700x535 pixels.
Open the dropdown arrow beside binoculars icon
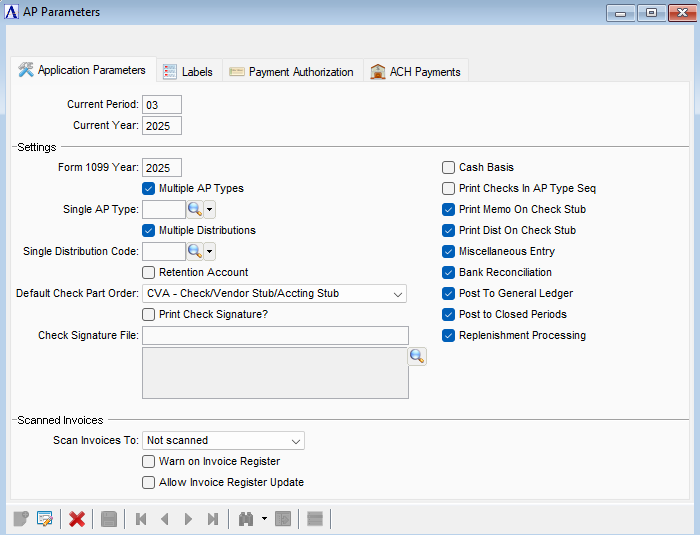(264, 519)
